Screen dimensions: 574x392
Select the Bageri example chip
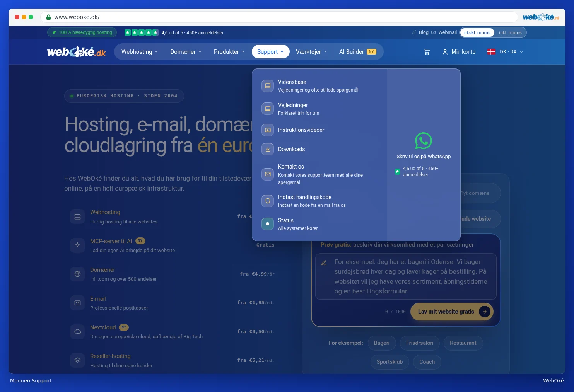[x=382, y=343]
